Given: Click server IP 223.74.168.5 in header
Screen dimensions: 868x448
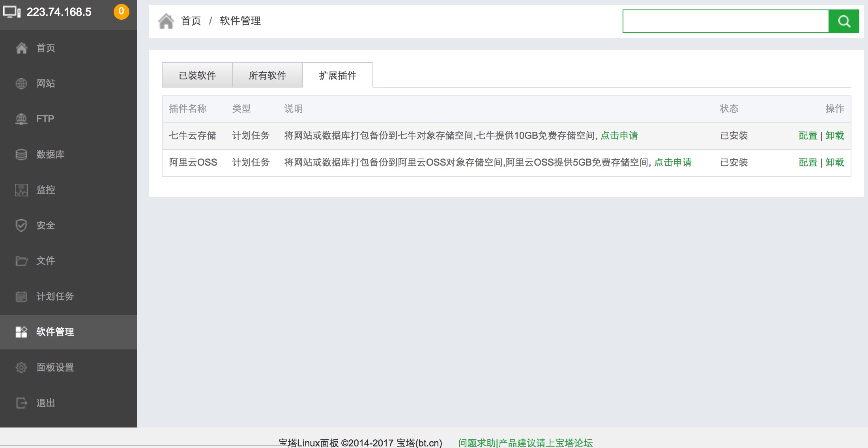Looking at the screenshot, I should coord(59,12).
